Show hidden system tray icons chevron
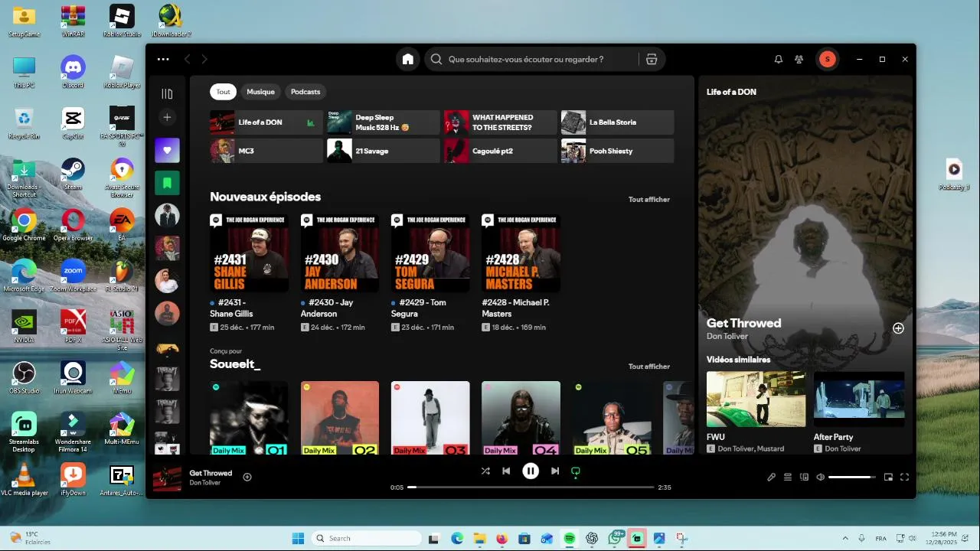The width and height of the screenshot is (980, 551). [845, 538]
